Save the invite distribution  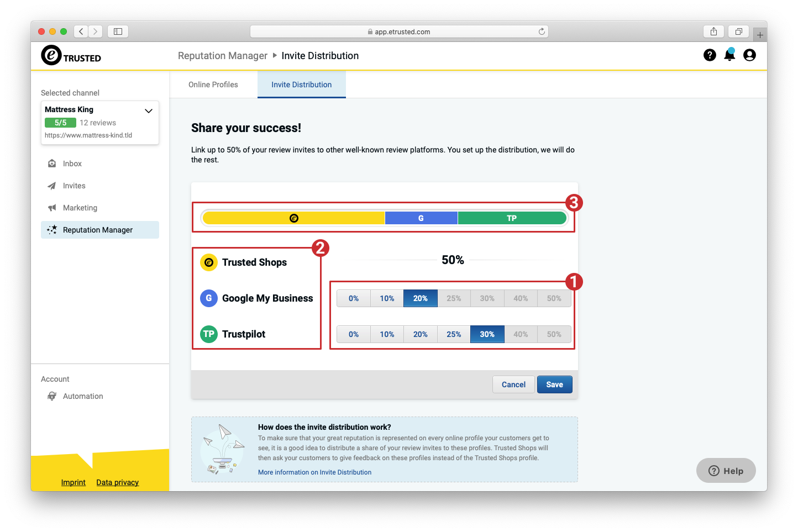[x=555, y=384]
